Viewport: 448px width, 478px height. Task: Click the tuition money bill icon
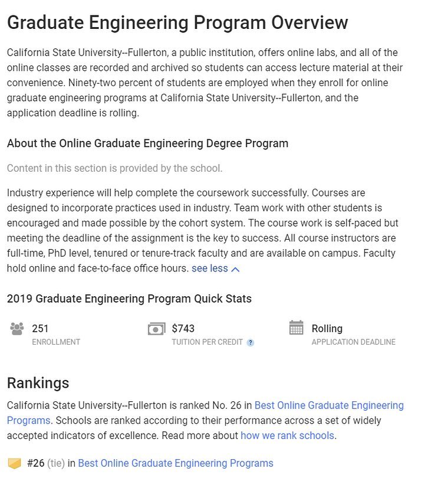coord(157,329)
